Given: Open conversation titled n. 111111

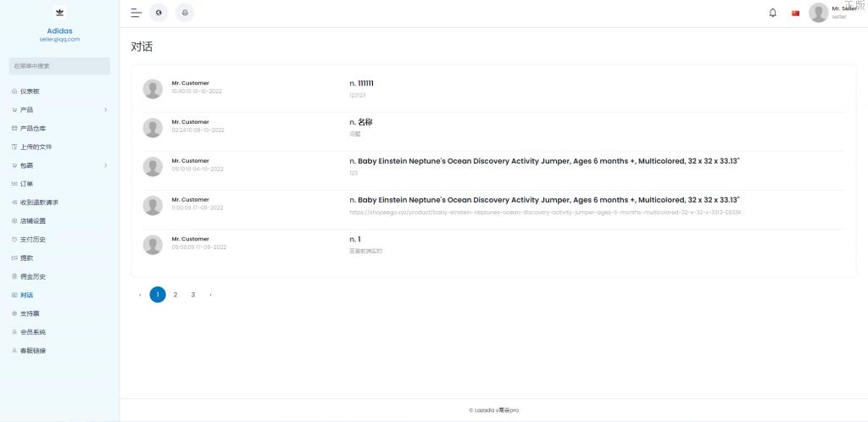Looking at the screenshot, I should click(x=361, y=83).
